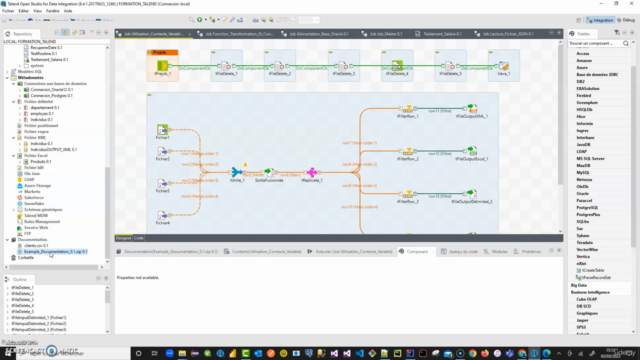Collapse the tPrejob subjob using its minus marker
This screenshot has width=640, height=360.
click(x=149, y=52)
